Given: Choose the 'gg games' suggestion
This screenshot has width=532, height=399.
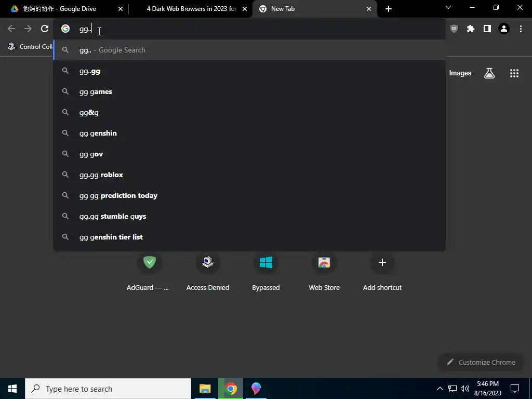Looking at the screenshot, I should click(249, 92).
